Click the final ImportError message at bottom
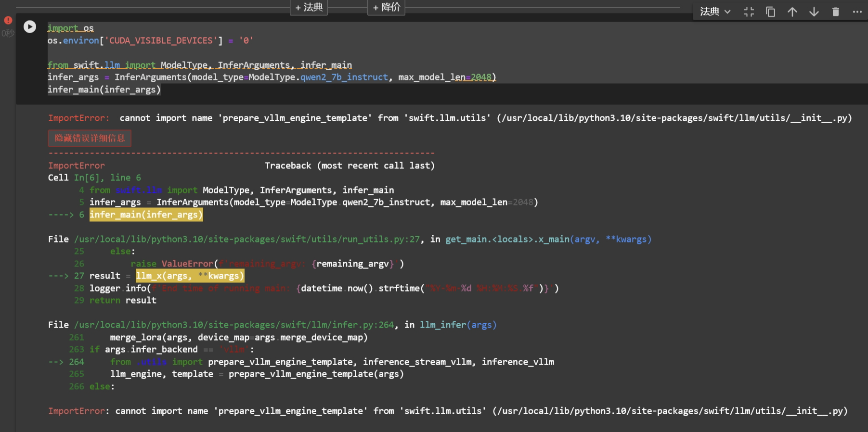 (x=448, y=411)
